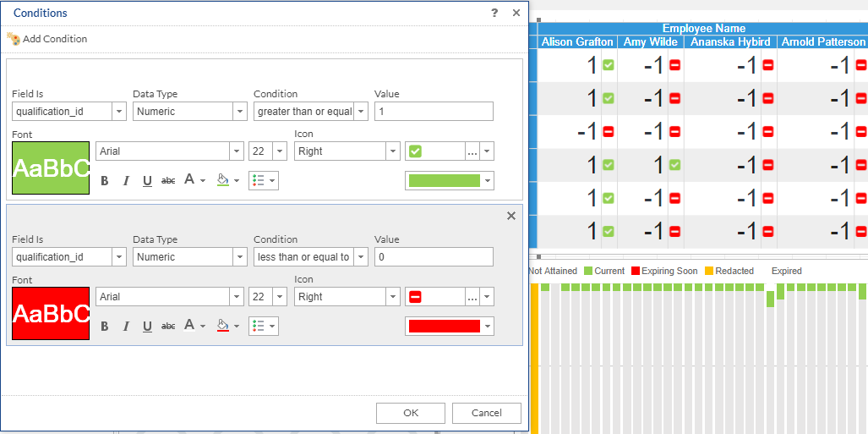Screen dimensions: 868x434
Task: Open Arial font dropdown in second condition
Action: click(x=237, y=297)
